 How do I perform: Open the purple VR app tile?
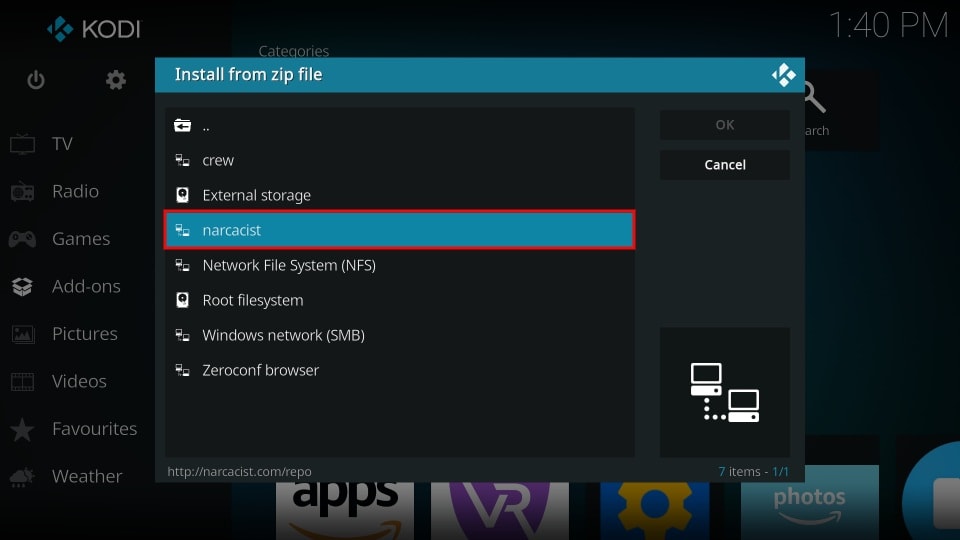pos(500,511)
